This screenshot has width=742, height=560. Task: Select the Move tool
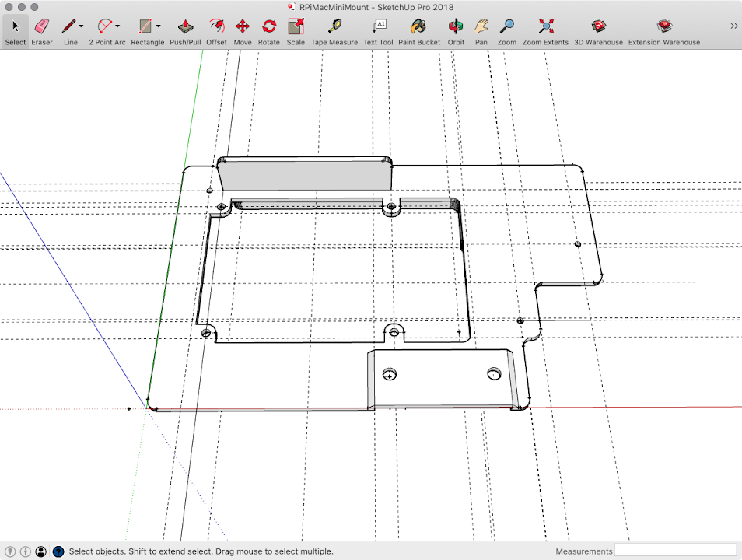click(x=243, y=31)
